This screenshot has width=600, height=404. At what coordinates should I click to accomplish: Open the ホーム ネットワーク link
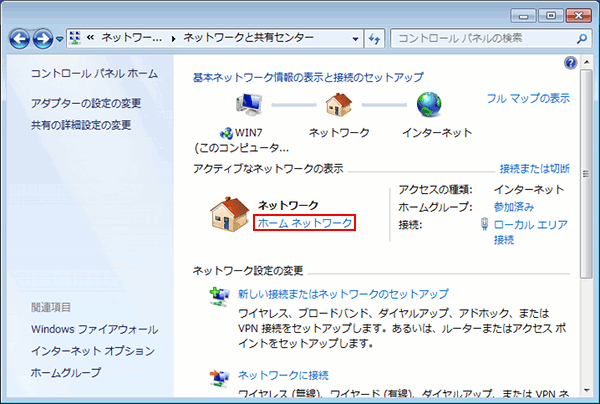click(305, 224)
